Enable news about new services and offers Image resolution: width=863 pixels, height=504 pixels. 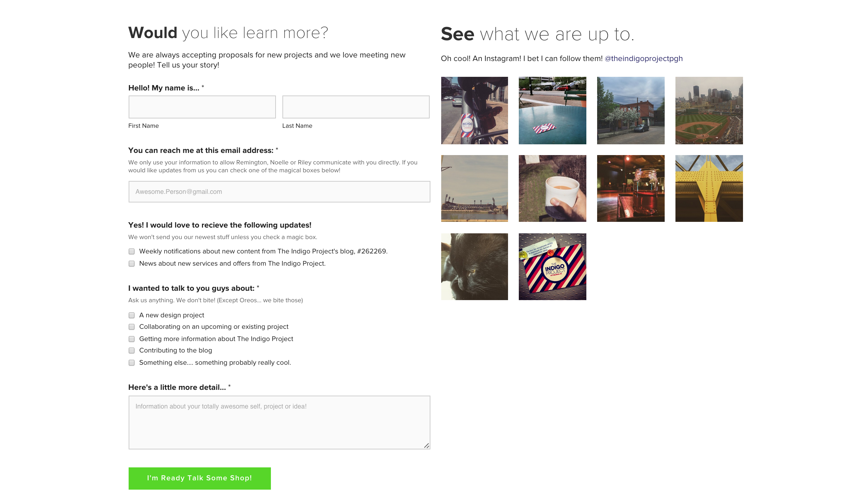pos(131,263)
